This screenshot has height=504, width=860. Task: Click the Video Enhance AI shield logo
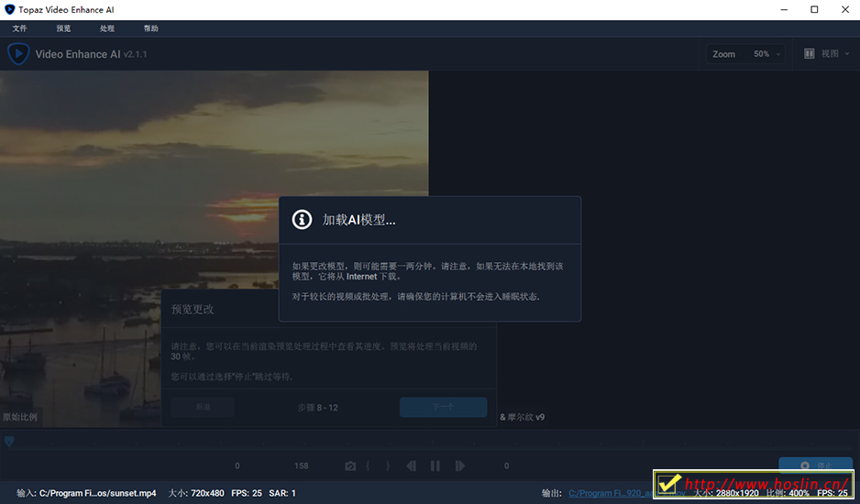coord(18,54)
